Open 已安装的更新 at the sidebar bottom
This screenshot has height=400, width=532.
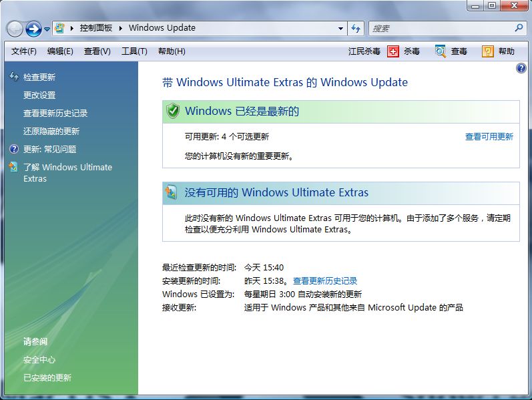click(47, 377)
